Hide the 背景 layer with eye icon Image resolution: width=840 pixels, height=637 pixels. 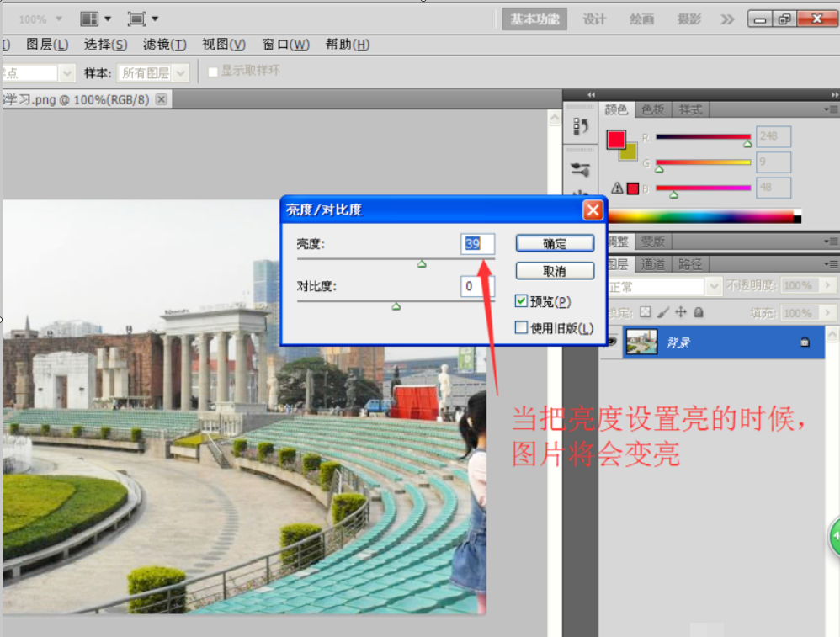click(x=612, y=342)
